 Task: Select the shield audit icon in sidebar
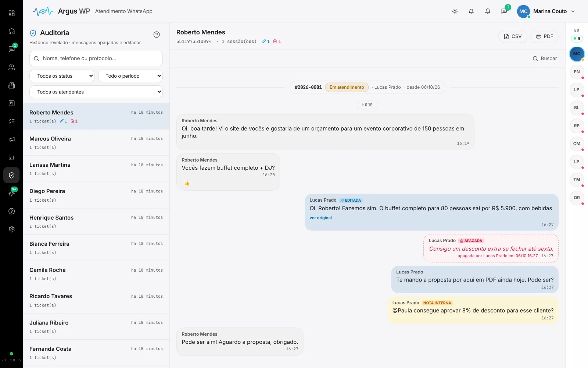tap(11, 175)
